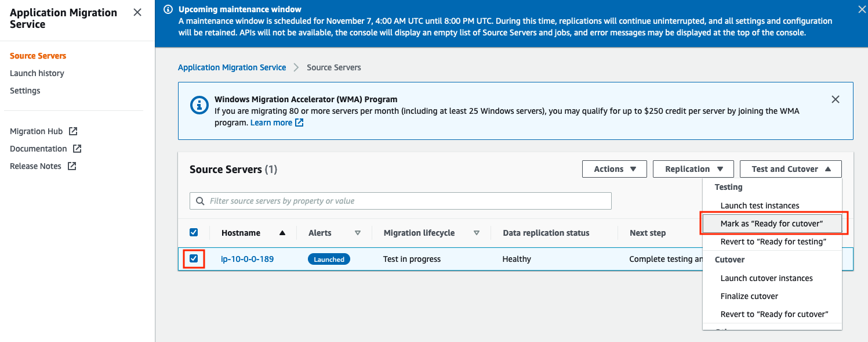Open the Actions dropdown
Viewport: 868px width, 342px height.
[615, 169]
